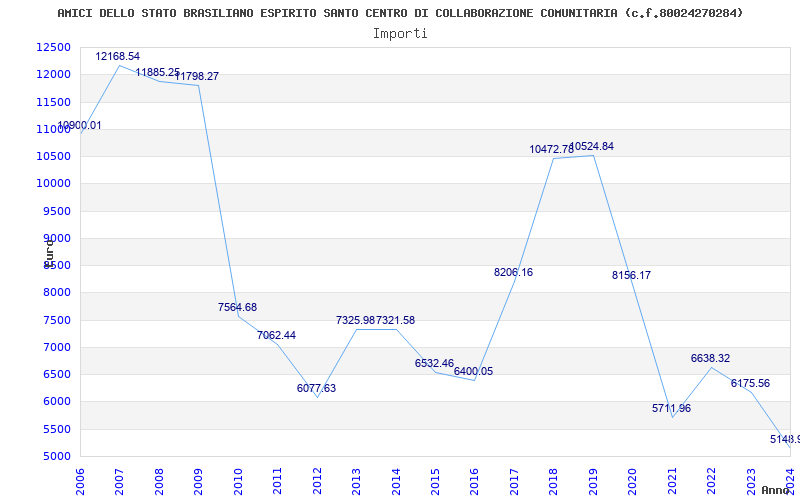Image resolution: width=800 pixels, height=500 pixels.
Task: Click the 5000 y-axis tick label
Action: (56, 456)
